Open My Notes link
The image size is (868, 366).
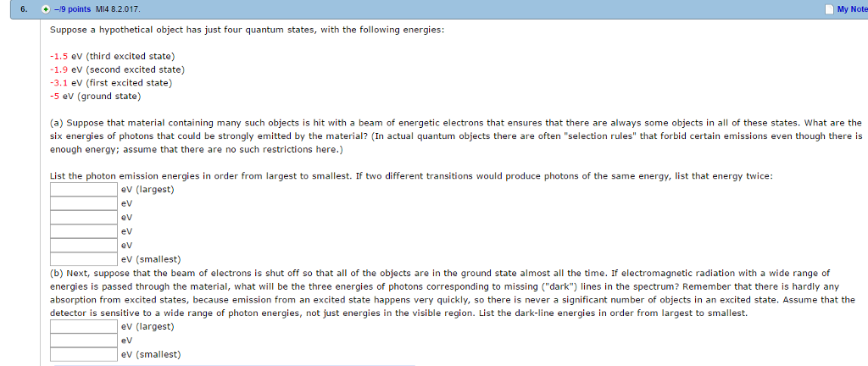852,9
